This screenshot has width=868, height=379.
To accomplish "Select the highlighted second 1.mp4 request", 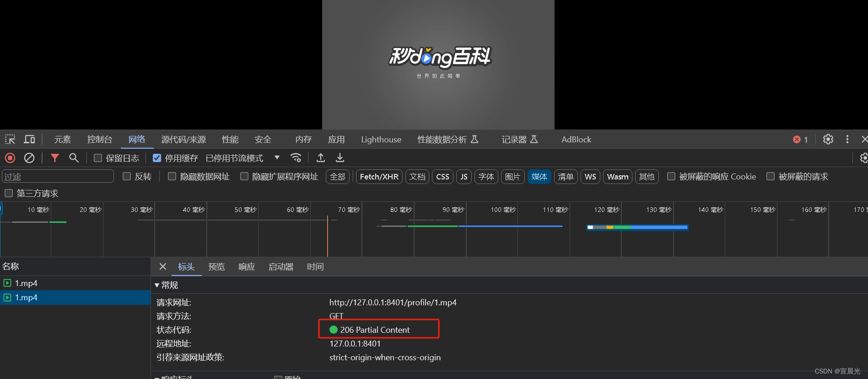I will tap(75, 298).
